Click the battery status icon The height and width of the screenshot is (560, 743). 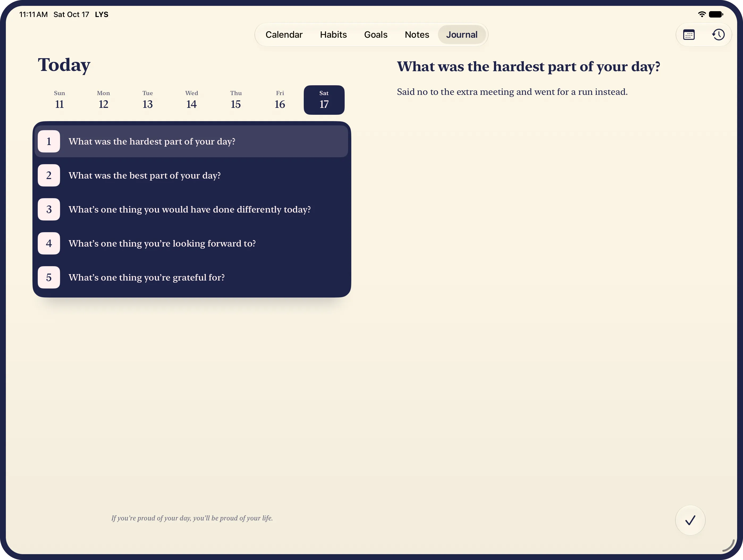click(x=716, y=14)
